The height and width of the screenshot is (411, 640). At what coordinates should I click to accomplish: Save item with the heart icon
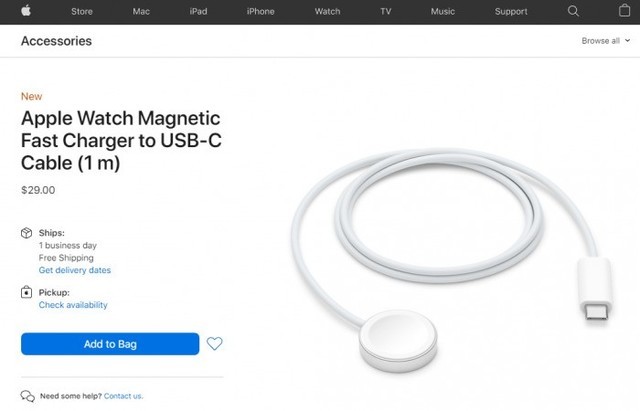coord(214,344)
